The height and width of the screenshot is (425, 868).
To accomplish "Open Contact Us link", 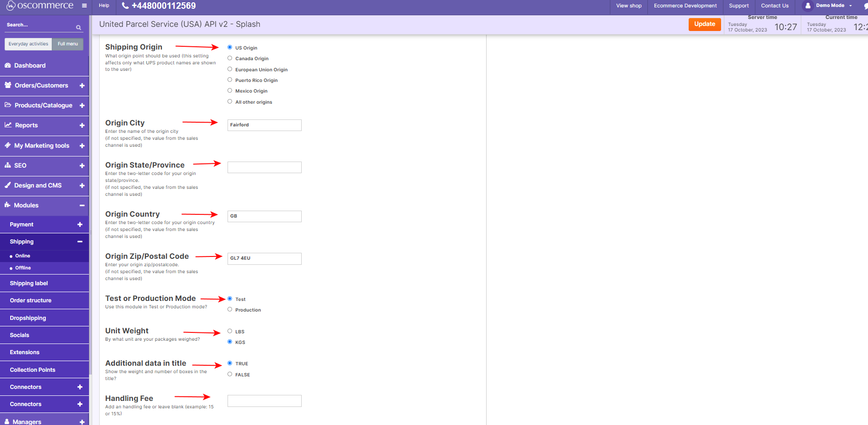I will (x=775, y=6).
